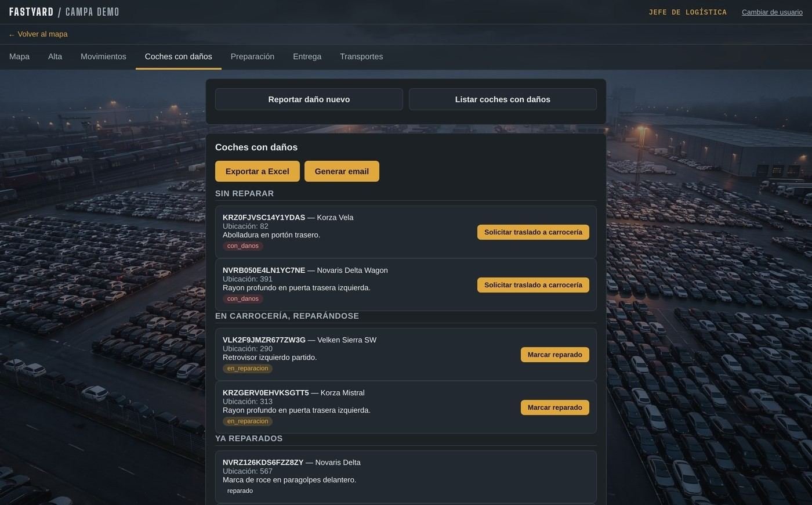Screen dimensions: 812x505
Task: Click VIN KRZGERV0EHVKSGTT5
Action: (266, 393)
